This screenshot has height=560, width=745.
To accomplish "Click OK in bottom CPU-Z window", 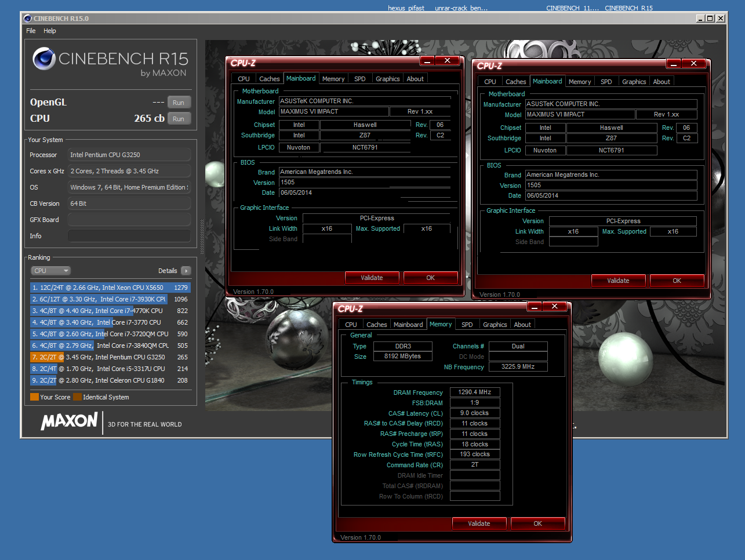I will pos(537,523).
